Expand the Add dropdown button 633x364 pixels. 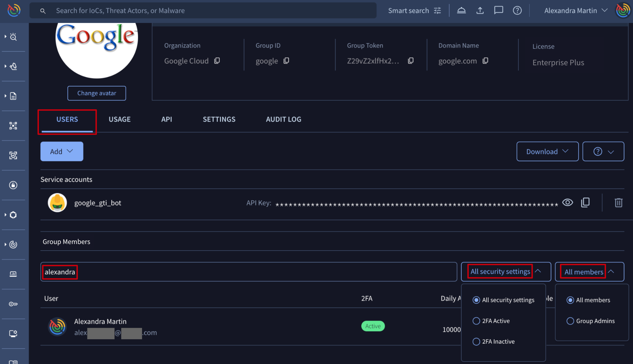coord(62,151)
